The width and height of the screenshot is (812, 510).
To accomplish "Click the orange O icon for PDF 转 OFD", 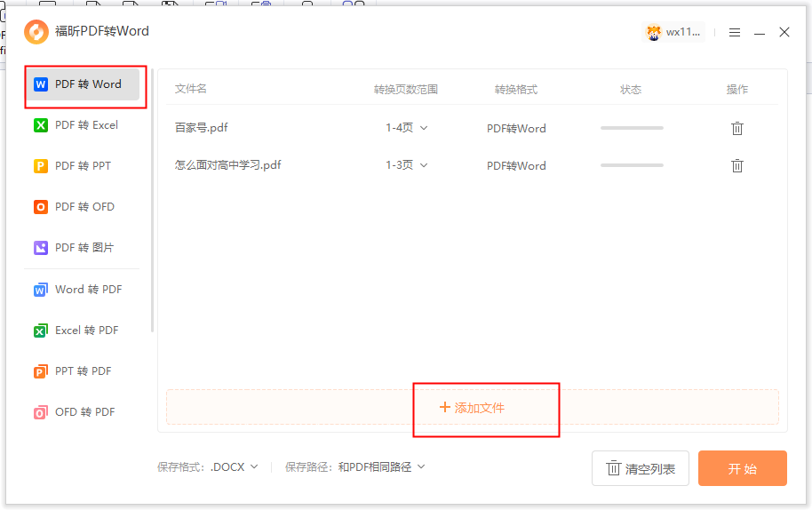I will (40, 207).
